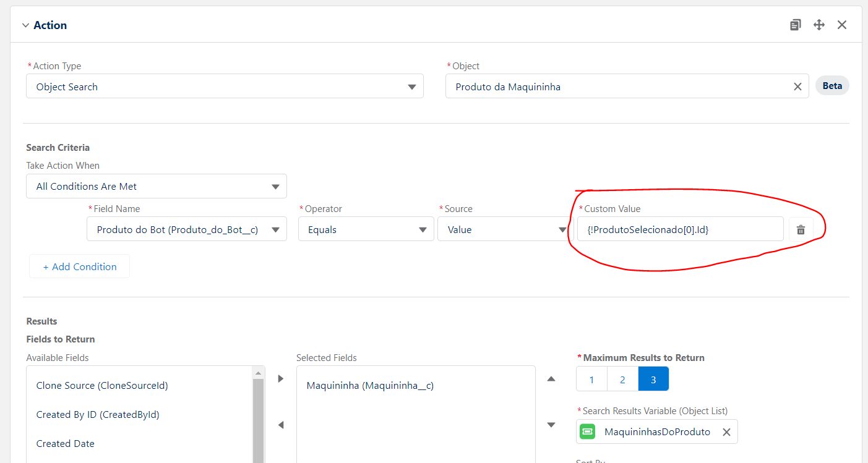
Task: Delete the search condition with trash icon
Action: point(801,229)
